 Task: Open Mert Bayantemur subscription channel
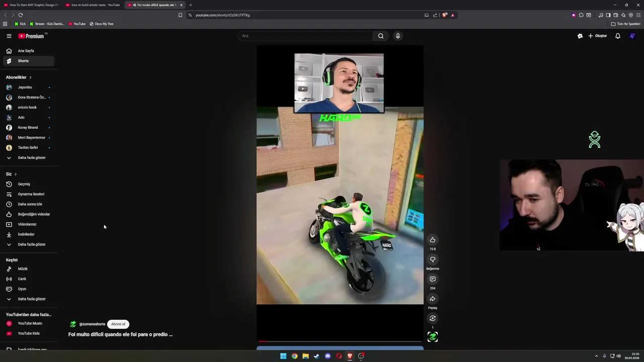pyautogui.click(x=28, y=137)
